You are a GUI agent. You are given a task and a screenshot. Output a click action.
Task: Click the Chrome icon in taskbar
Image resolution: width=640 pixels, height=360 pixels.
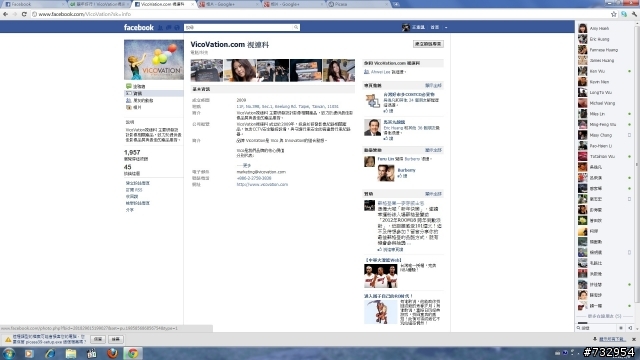pyautogui.click(x=133, y=353)
